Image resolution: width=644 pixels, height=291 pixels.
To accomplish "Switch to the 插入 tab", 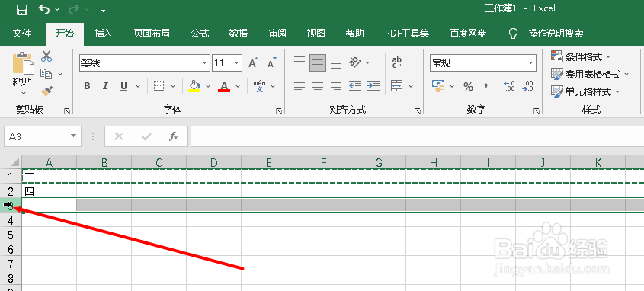I will (x=103, y=34).
